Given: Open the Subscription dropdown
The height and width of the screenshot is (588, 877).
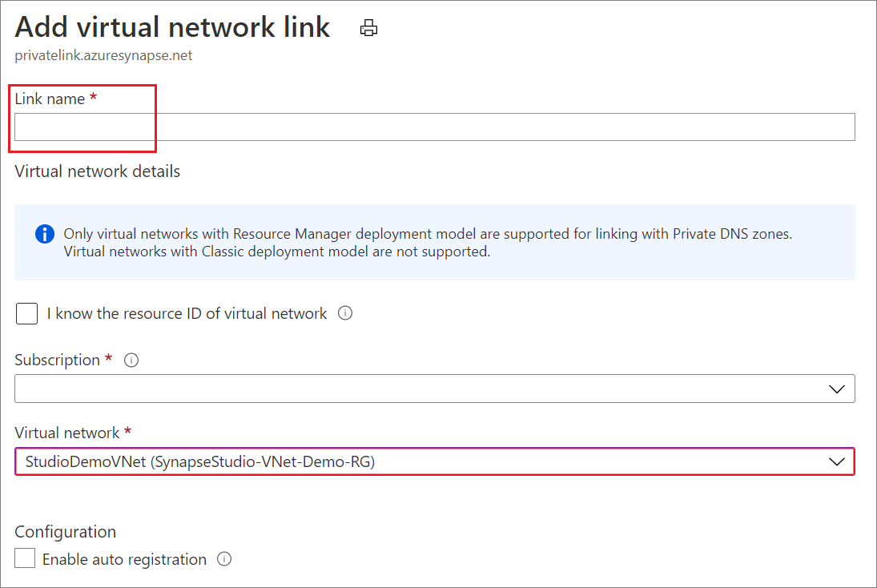Looking at the screenshot, I should [434, 389].
